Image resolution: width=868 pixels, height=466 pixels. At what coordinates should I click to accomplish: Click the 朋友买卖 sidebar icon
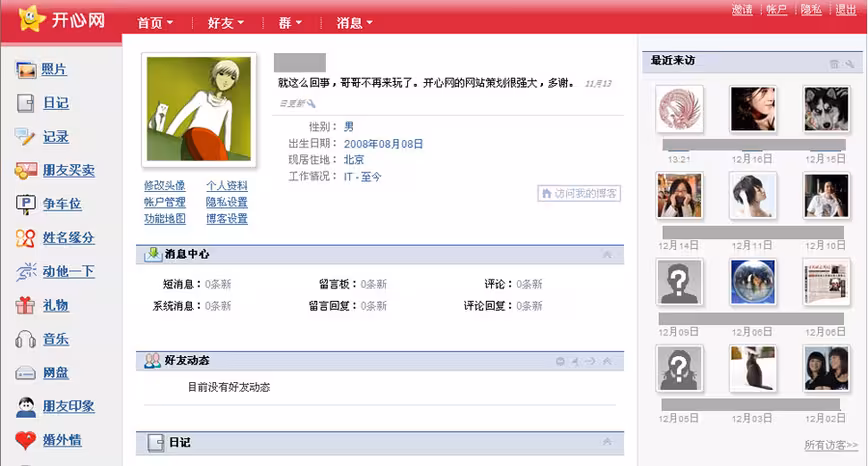(x=25, y=170)
